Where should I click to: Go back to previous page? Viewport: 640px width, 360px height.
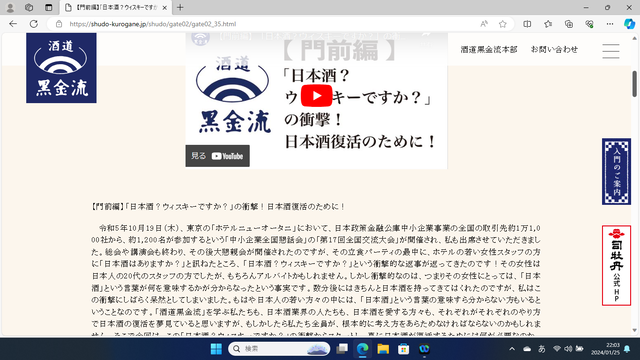pos(13,24)
